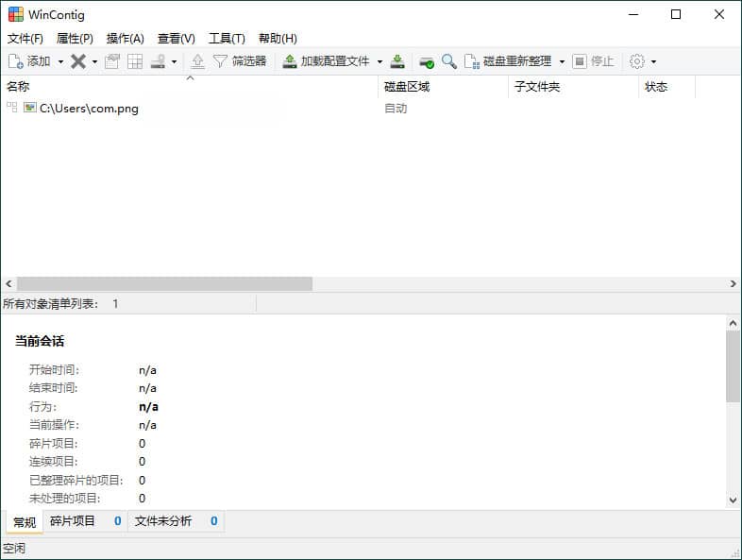Expand the tree node beside C:\Users\com.png

click(12, 108)
